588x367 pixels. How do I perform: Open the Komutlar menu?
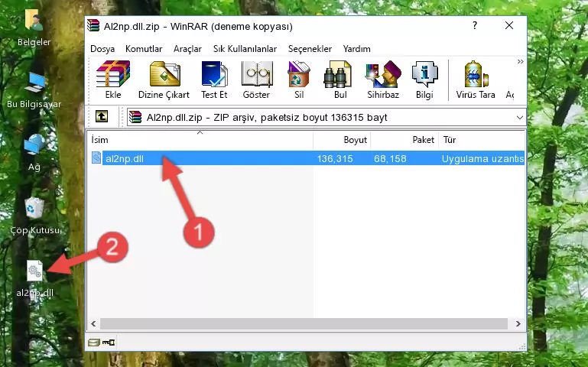(144, 49)
